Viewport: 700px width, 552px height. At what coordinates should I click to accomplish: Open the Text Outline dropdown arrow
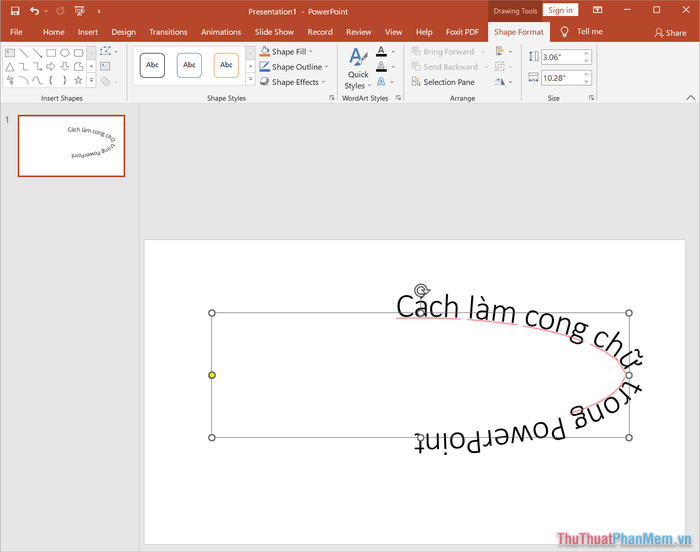[393, 67]
